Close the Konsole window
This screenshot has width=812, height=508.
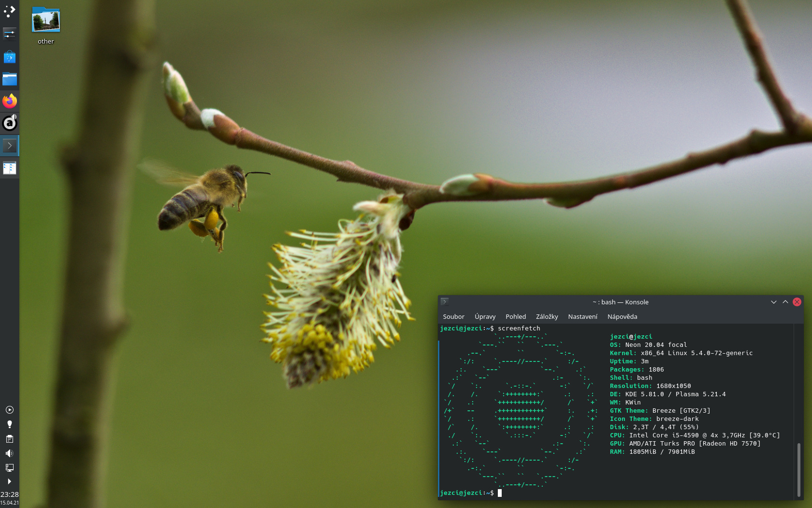tap(797, 302)
